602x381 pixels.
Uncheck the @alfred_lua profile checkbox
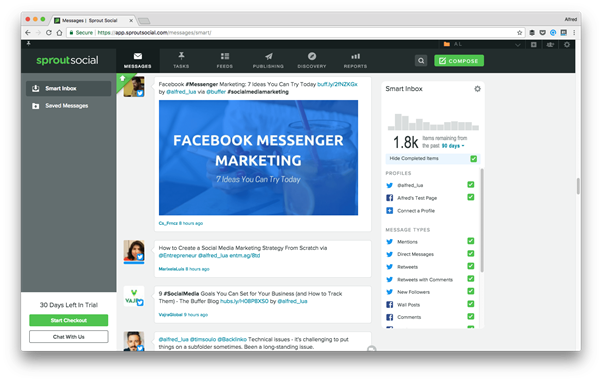pyautogui.click(x=471, y=185)
